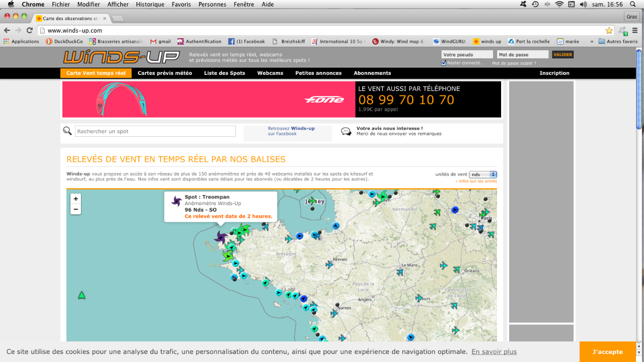
Task: Click the page vertical scrollbar
Action: [x=639, y=89]
